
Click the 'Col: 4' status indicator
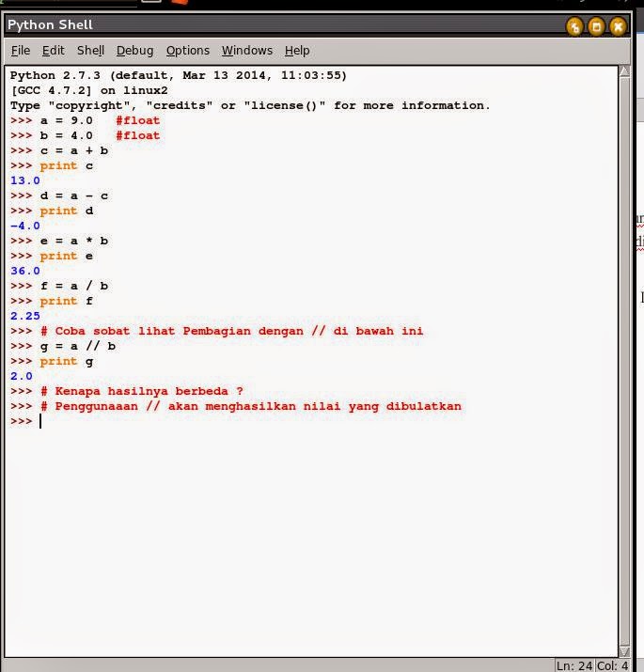pos(612,665)
